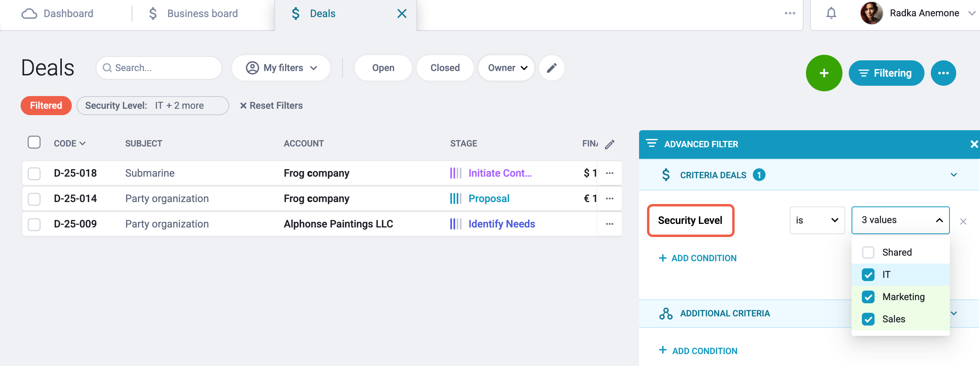Apply the Open quick filter
980x366 pixels.
pos(383,68)
